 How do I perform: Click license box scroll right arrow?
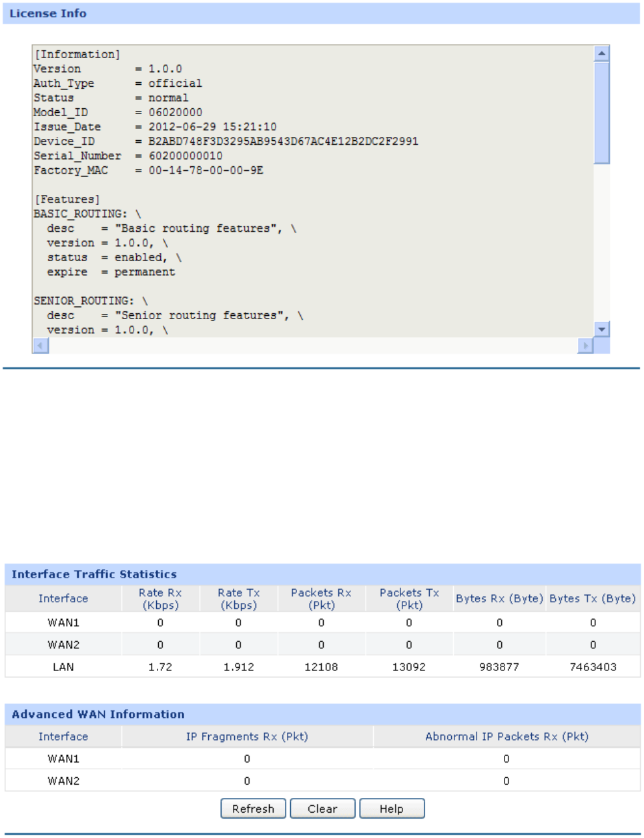click(585, 345)
